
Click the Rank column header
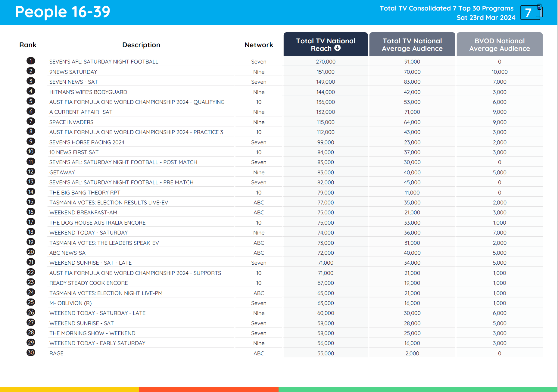coord(28,45)
